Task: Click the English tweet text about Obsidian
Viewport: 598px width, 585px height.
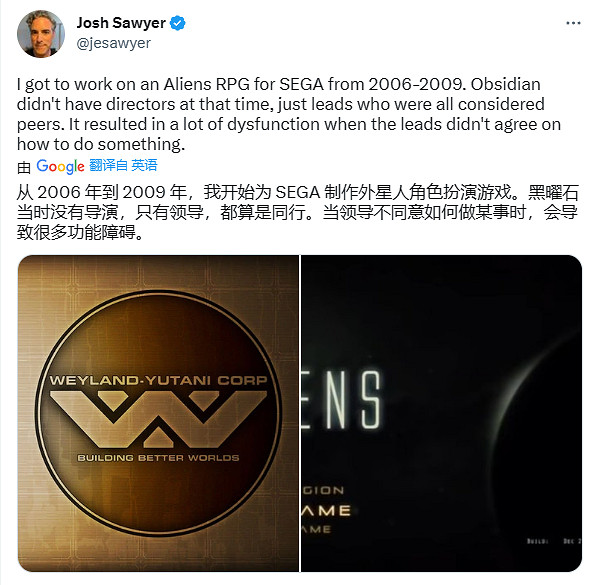Action: 289,114
